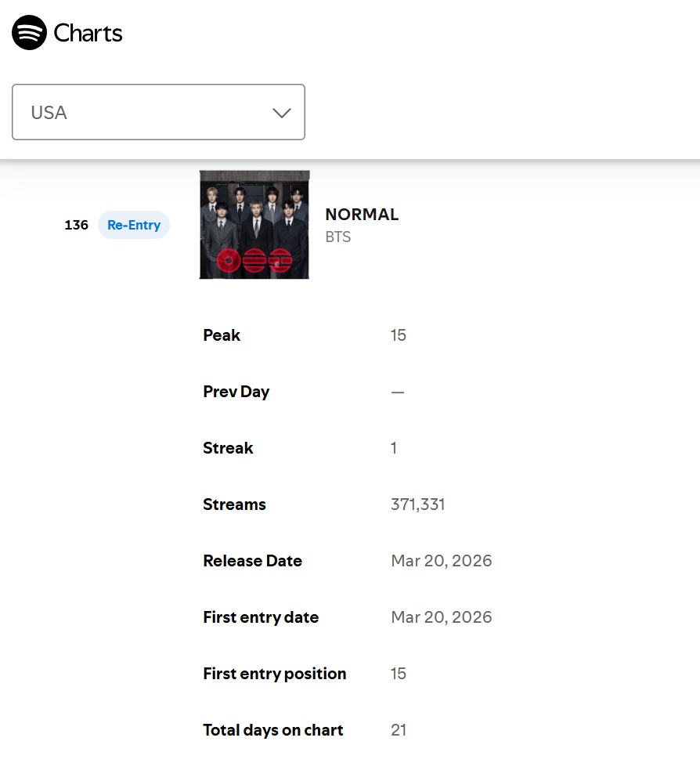The width and height of the screenshot is (700, 763).
Task: Click the Re-Entry badge
Action: pos(134,225)
